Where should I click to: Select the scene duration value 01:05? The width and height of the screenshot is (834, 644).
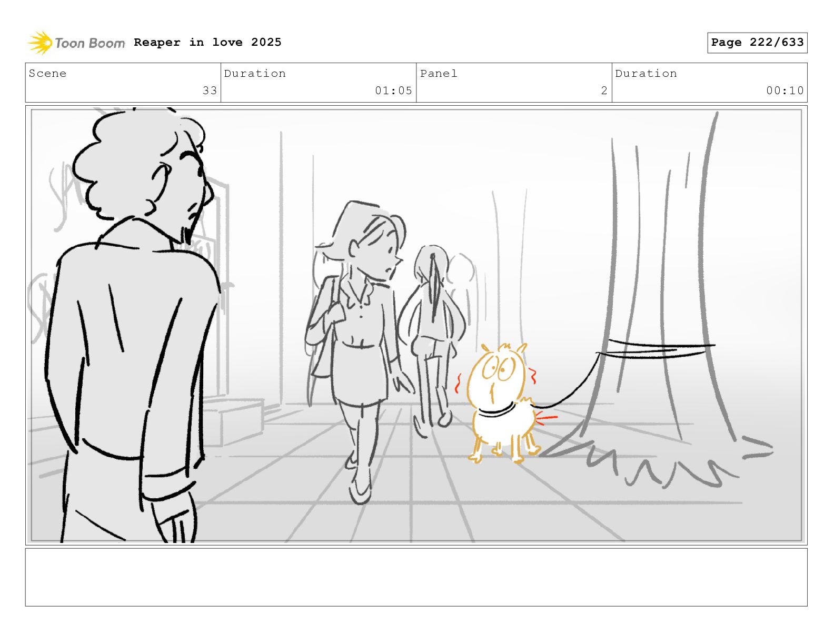[393, 90]
